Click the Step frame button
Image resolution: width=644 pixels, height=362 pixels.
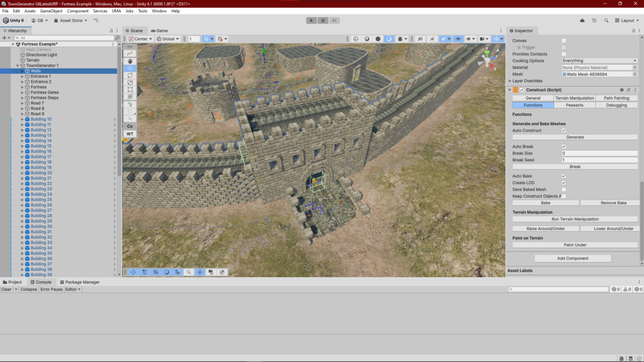[334, 20]
